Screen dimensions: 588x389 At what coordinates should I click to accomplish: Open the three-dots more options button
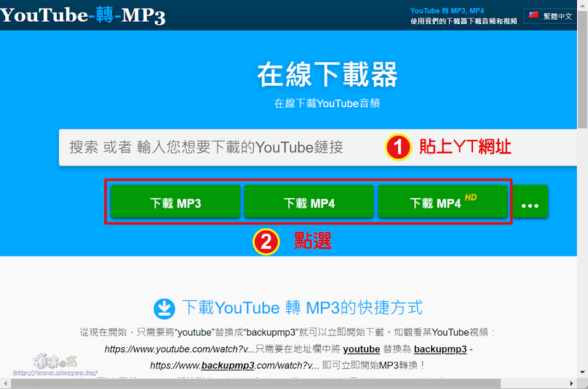pos(531,201)
